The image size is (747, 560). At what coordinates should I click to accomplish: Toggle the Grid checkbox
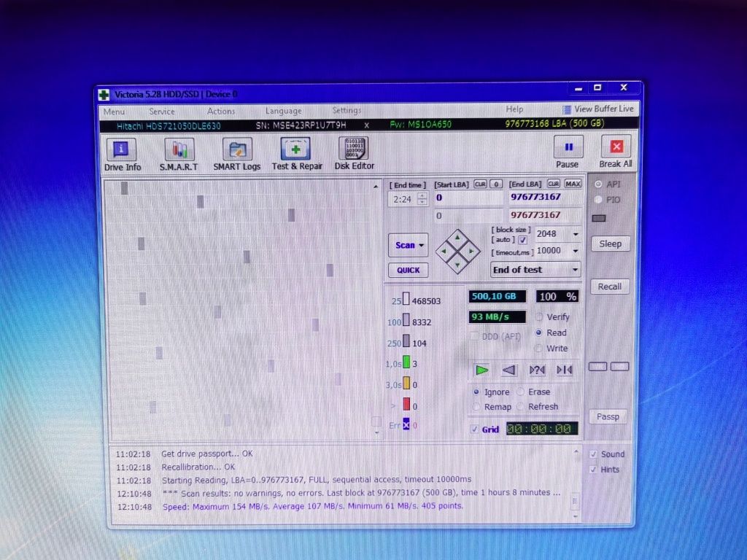click(x=474, y=429)
